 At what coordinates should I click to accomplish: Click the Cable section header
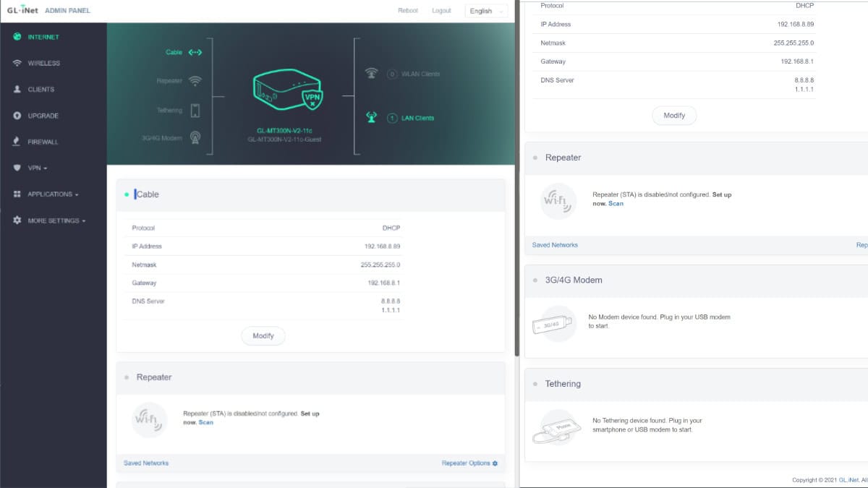310,194
